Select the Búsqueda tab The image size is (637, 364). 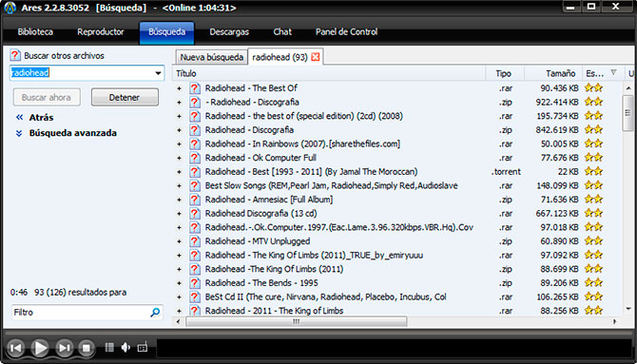(x=167, y=32)
